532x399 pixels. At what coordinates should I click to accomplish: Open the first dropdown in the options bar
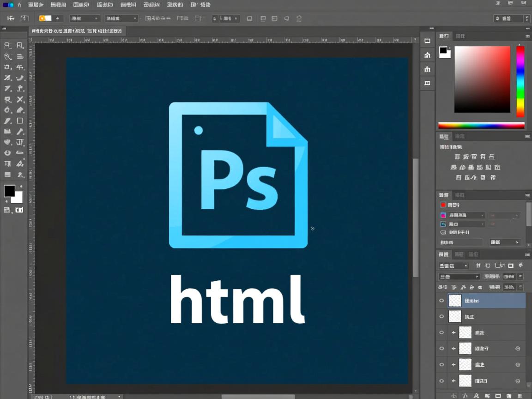coord(84,18)
